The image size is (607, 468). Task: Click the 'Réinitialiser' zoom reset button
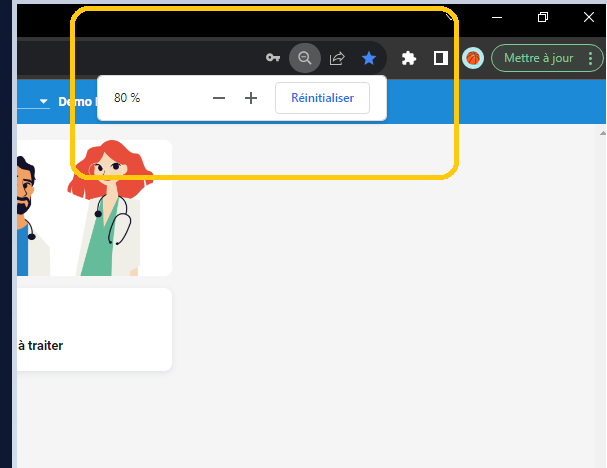click(322, 98)
